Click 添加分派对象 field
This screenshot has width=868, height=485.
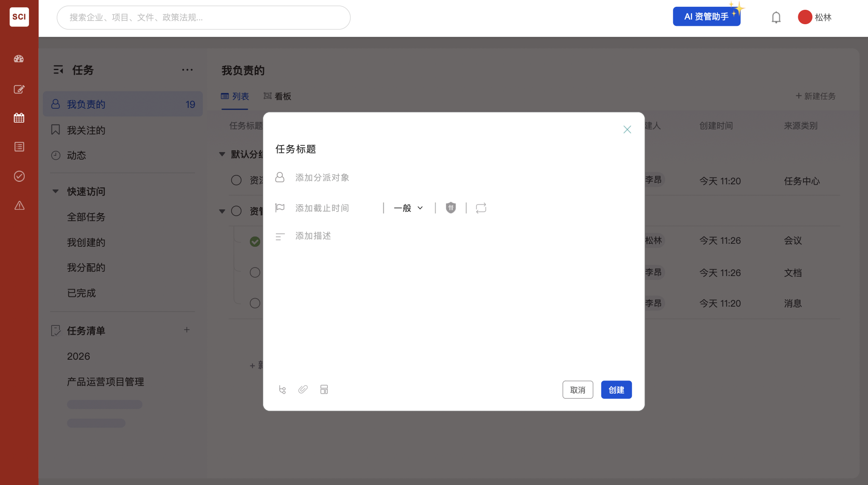click(x=322, y=178)
